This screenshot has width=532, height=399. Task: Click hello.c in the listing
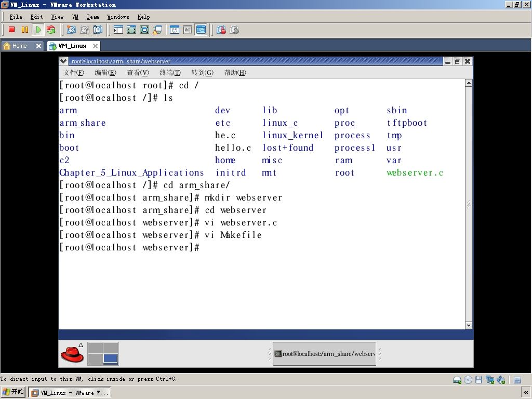[233, 148]
